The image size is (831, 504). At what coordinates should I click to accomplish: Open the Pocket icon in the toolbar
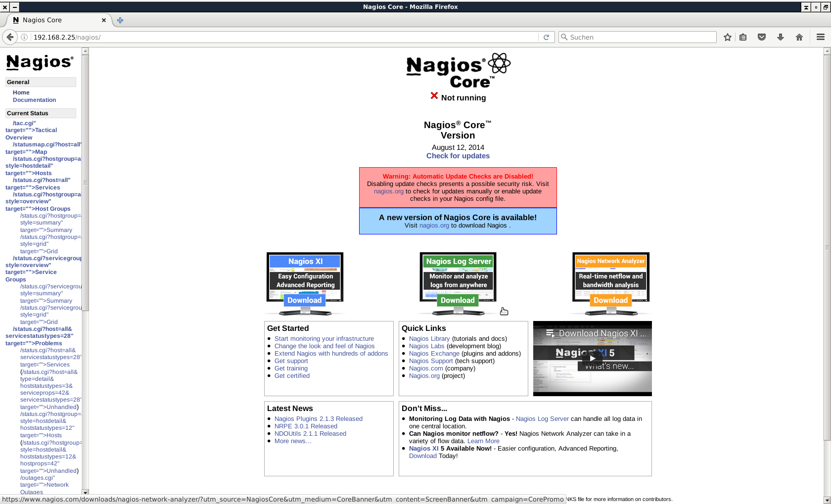[762, 37]
